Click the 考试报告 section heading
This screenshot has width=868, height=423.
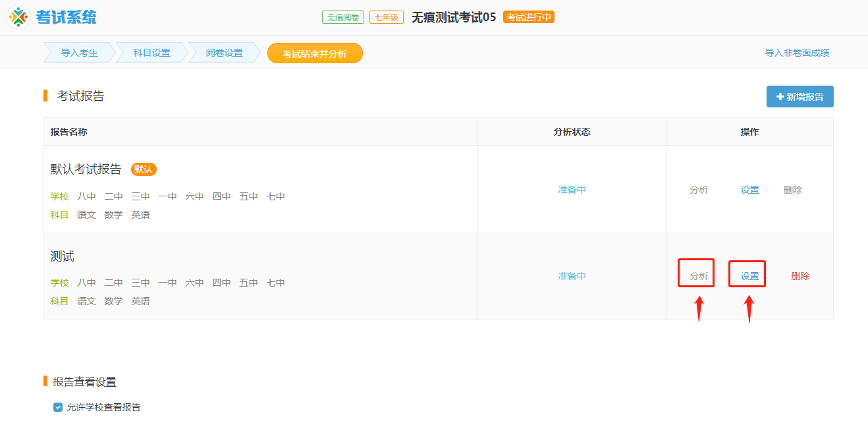point(80,96)
